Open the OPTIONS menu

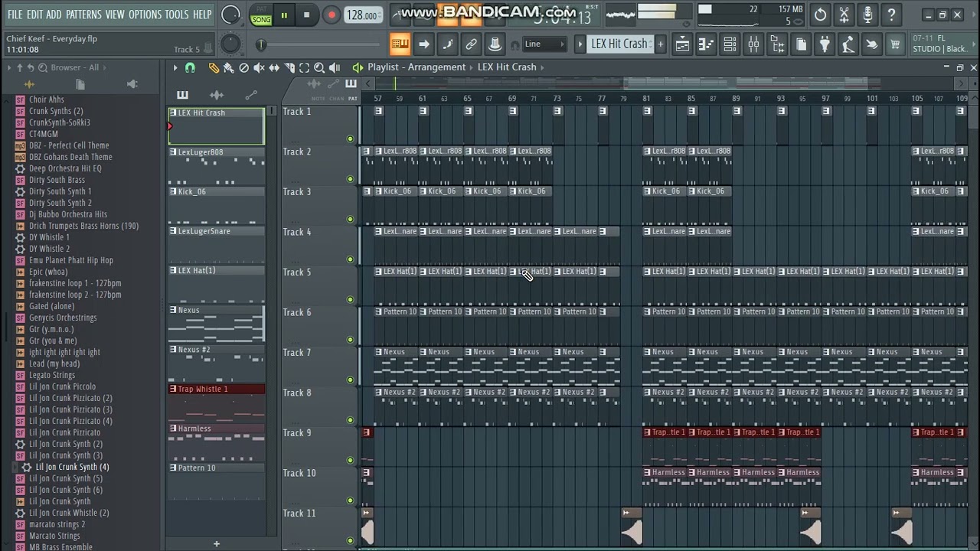145,15
